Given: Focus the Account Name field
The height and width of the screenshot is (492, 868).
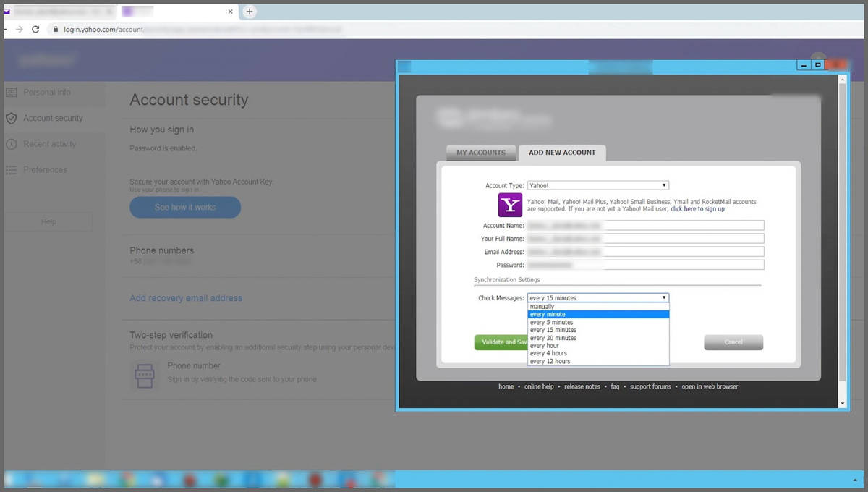Looking at the screenshot, I should 645,226.
